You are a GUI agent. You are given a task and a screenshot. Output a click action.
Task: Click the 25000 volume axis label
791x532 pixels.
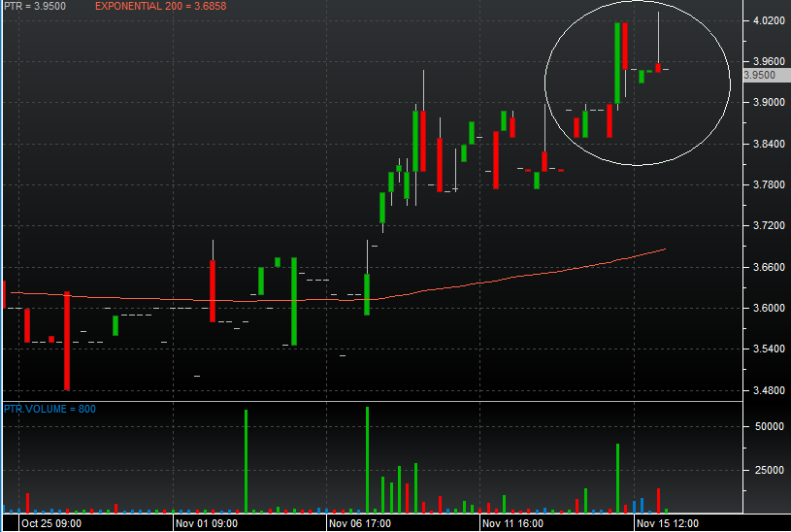(x=770, y=470)
